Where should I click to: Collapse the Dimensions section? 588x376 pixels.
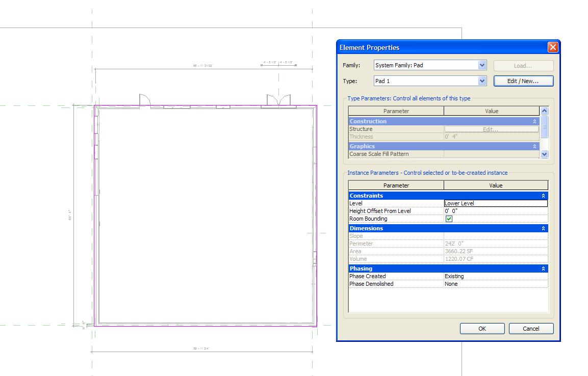pos(543,228)
